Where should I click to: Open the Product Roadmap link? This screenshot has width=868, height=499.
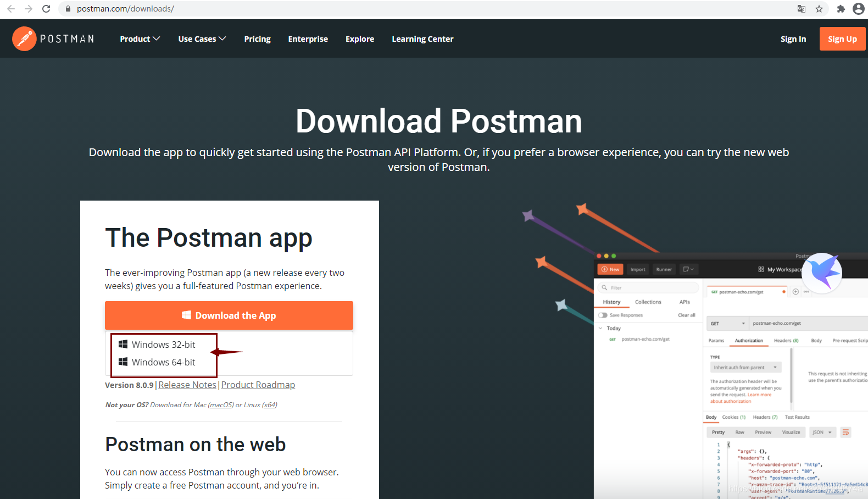pyautogui.click(x=258, y=385)
